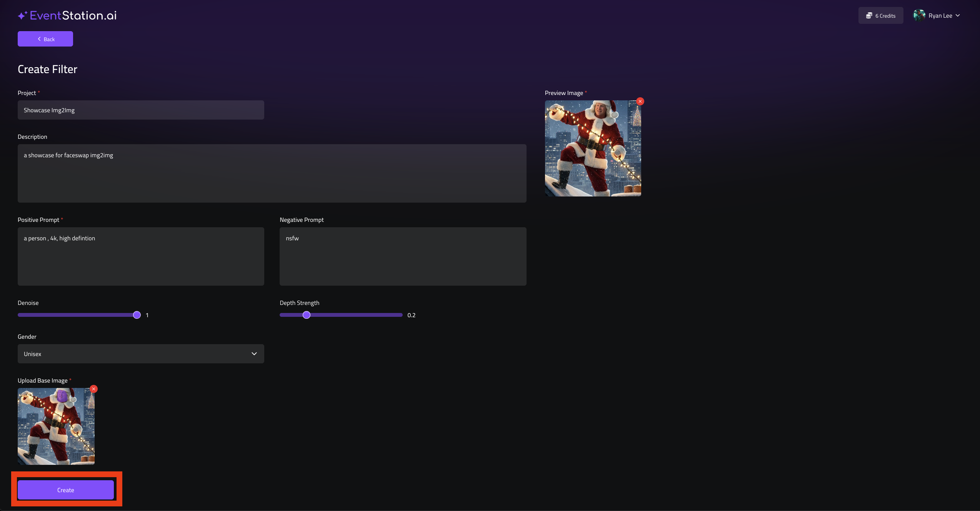Click into the Description text area
The image size is (980, 511).
click(x=272, y=173)
